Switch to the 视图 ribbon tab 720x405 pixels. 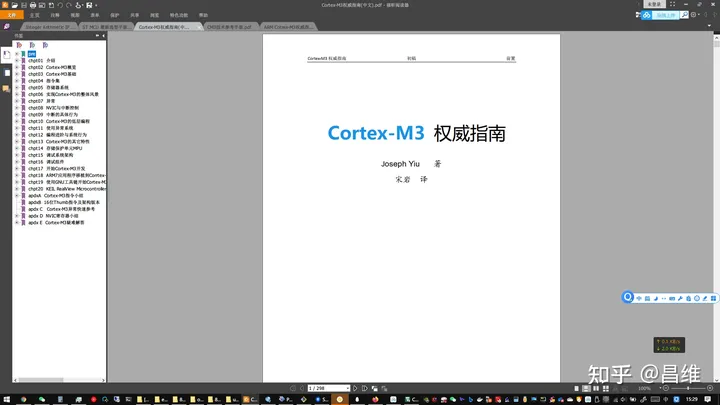point(75,15)
